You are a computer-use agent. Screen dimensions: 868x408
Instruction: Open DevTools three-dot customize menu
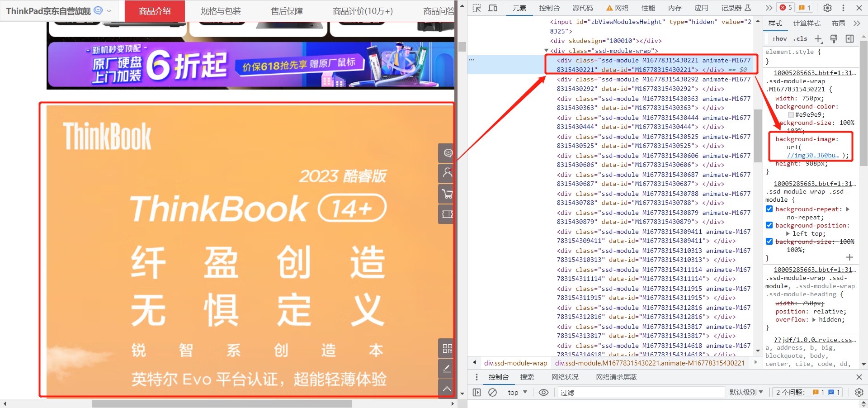click(x=843, y=8)
